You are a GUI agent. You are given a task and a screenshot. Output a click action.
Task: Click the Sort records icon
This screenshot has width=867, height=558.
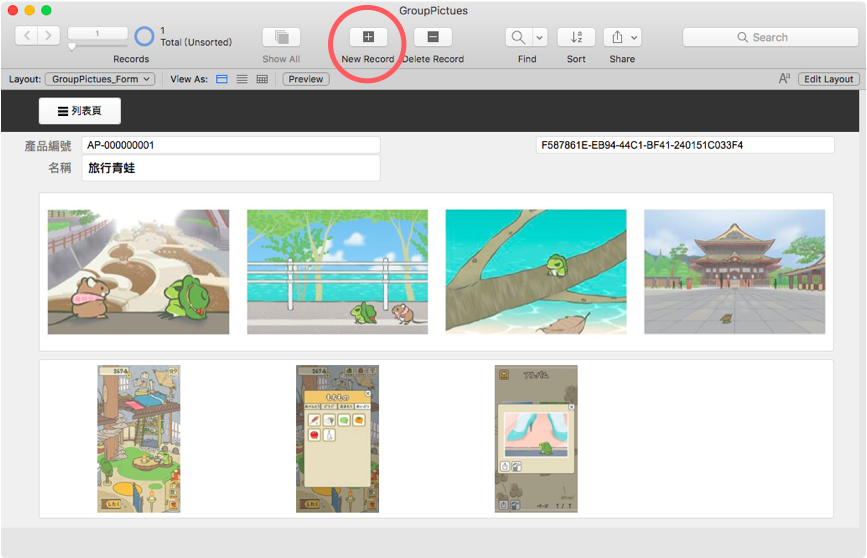pos(576,37)
